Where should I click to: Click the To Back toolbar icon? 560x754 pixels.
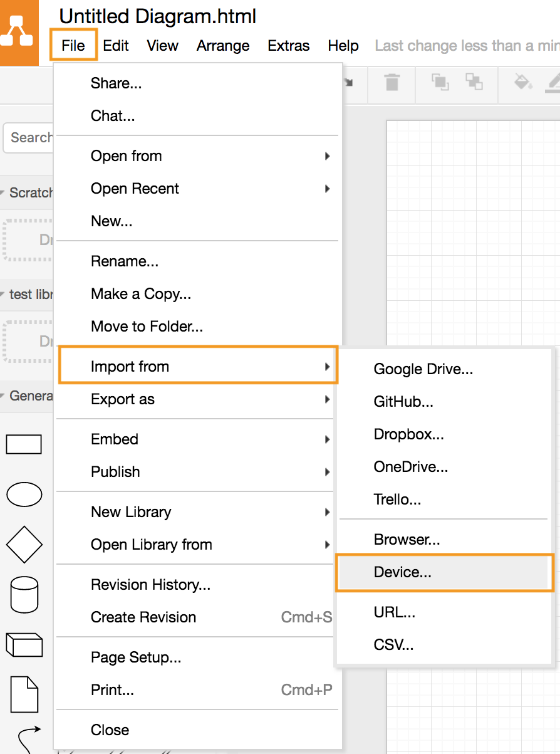pos(474,82)
